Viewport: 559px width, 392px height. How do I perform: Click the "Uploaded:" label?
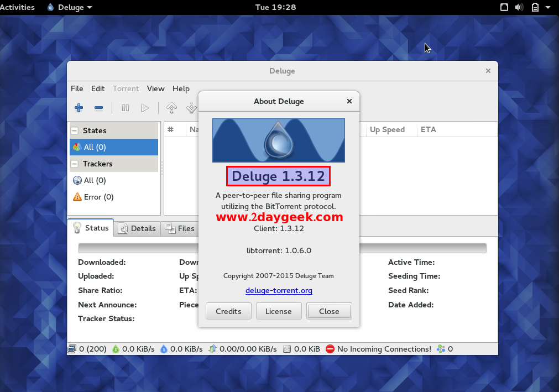(x=96, y=276)
